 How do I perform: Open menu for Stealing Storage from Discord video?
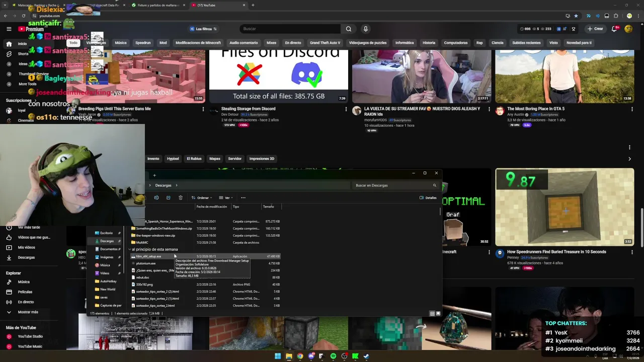coord(346,109)
